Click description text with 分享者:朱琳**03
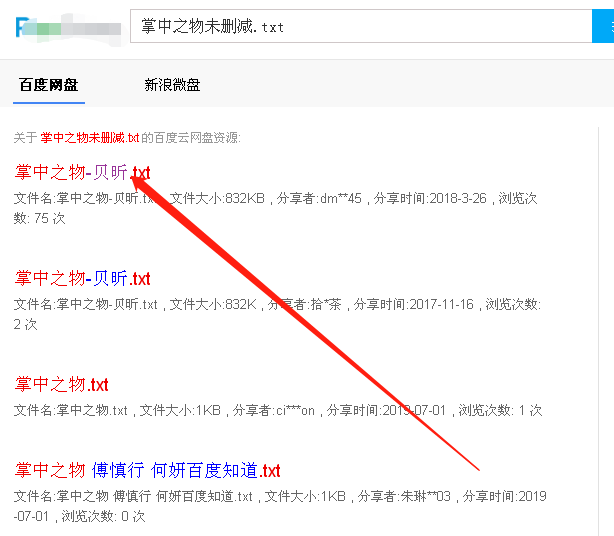 (280, 506)
